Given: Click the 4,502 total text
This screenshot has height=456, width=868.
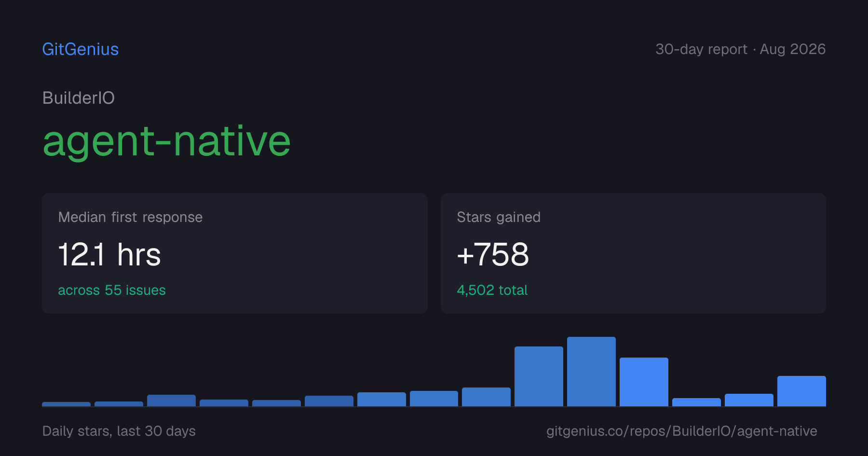Looking at the screenshot, I should (492, 290).
